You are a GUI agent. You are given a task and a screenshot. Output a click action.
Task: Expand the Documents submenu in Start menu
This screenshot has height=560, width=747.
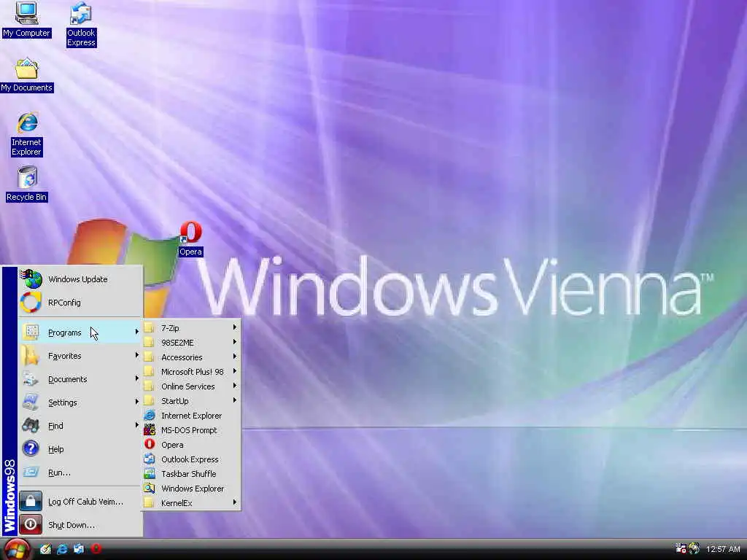[80, 379]
